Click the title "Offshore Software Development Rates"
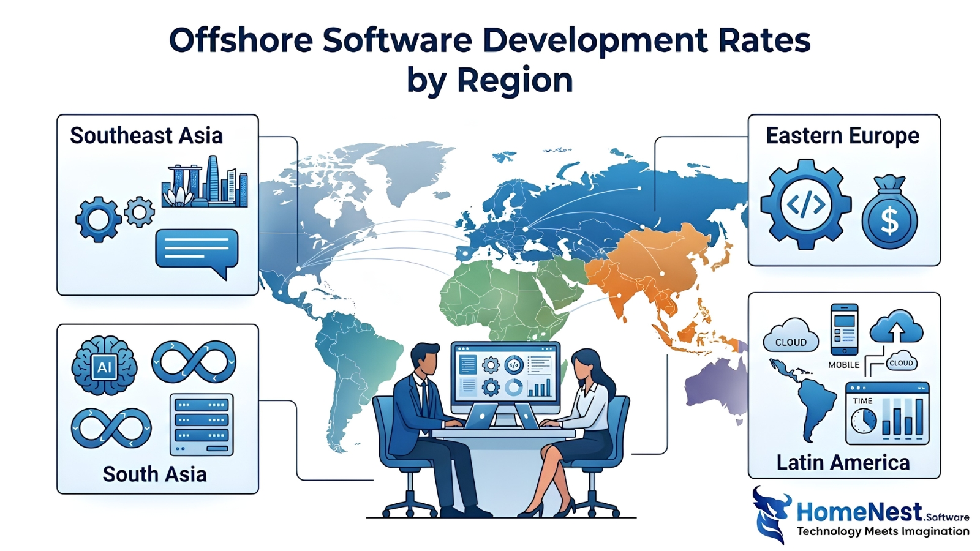Image resolution: width=980 pixels, height=551 pixels. pyautogui.click(x=490, y=40)
